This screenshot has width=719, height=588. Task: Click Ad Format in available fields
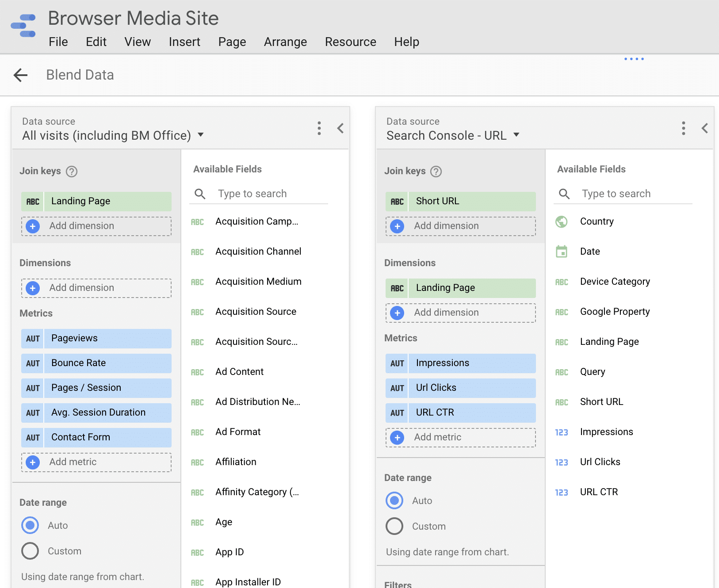tap(238, 432)
